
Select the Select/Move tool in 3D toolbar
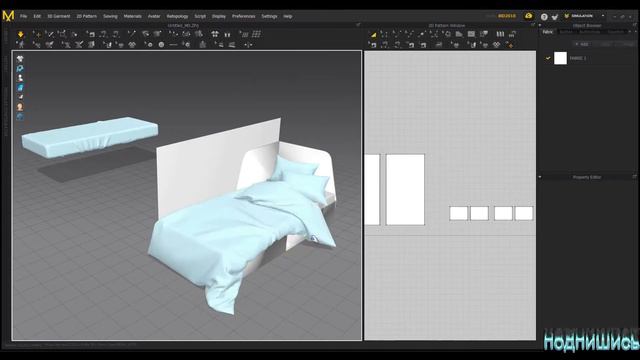(37, 34)
